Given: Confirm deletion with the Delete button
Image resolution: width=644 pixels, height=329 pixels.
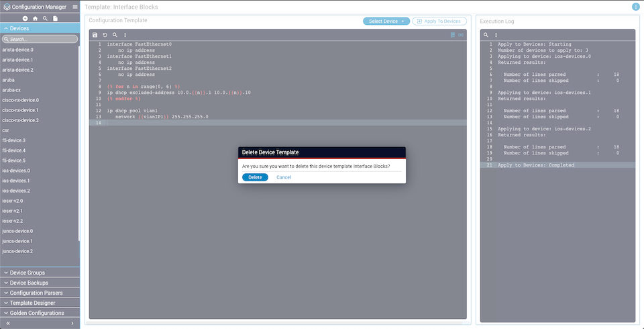Looking at the screenshot, I should pyautogui.click(x=255, y=177).
